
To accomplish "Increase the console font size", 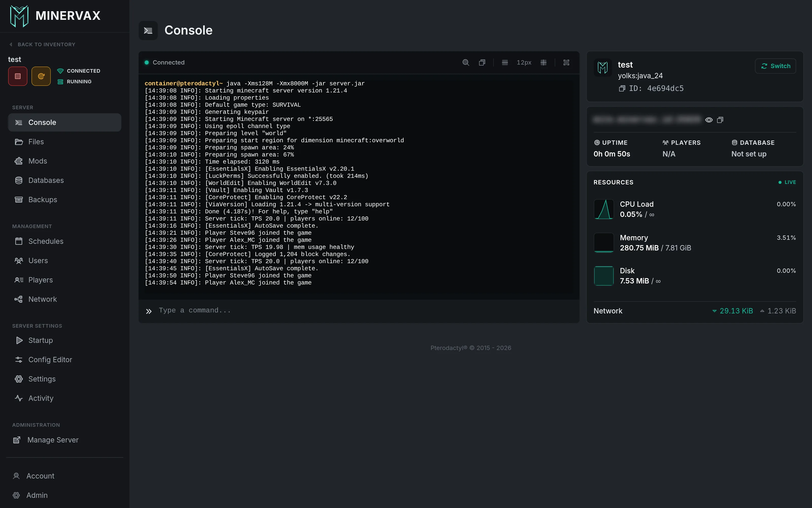I will pos(544,62).
